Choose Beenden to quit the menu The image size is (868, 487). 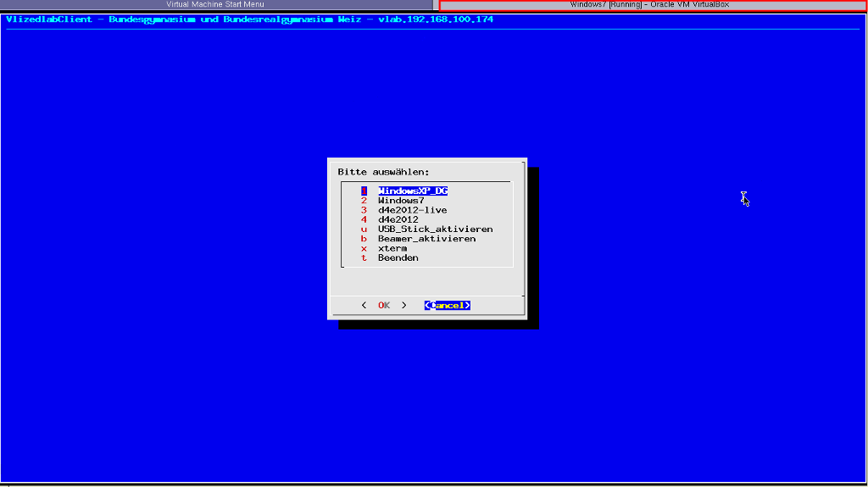pyautogui.click(x=398, y=258)
